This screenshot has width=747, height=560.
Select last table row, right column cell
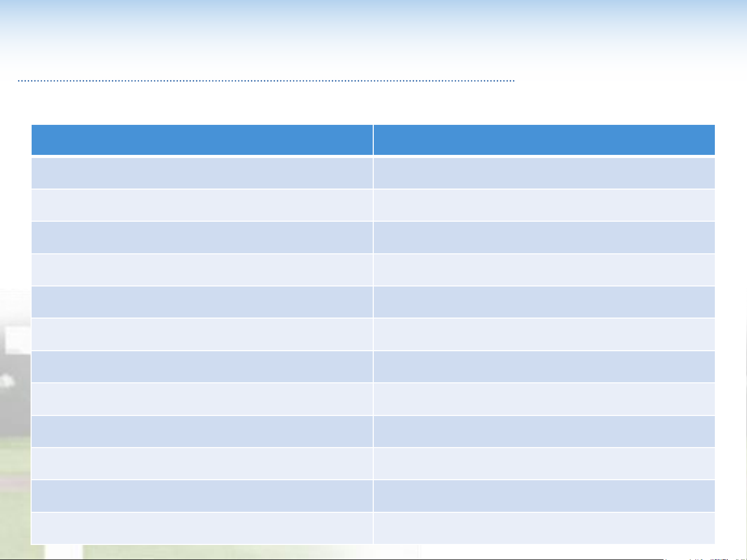(x=544, y=528)
